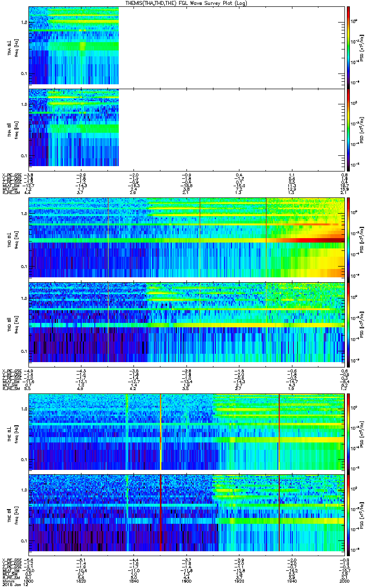Click the 1900 time tick label
Viewport: 368px width, 588px height.
point(186,580)
